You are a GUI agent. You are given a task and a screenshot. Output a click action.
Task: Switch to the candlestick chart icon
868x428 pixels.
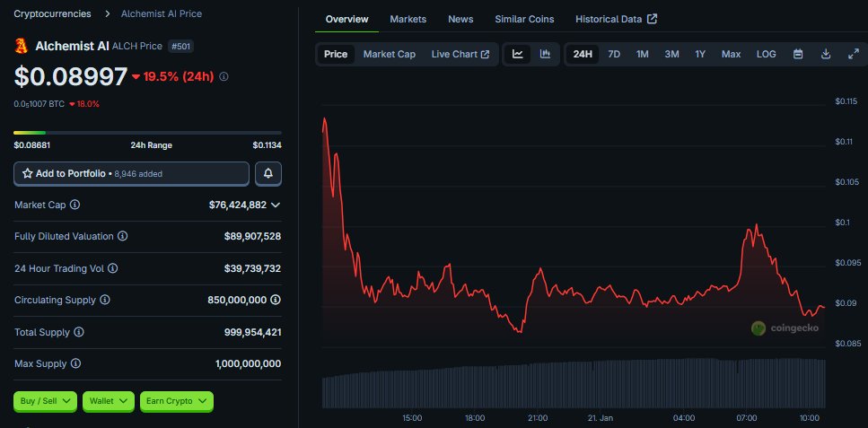coord(545,55)
